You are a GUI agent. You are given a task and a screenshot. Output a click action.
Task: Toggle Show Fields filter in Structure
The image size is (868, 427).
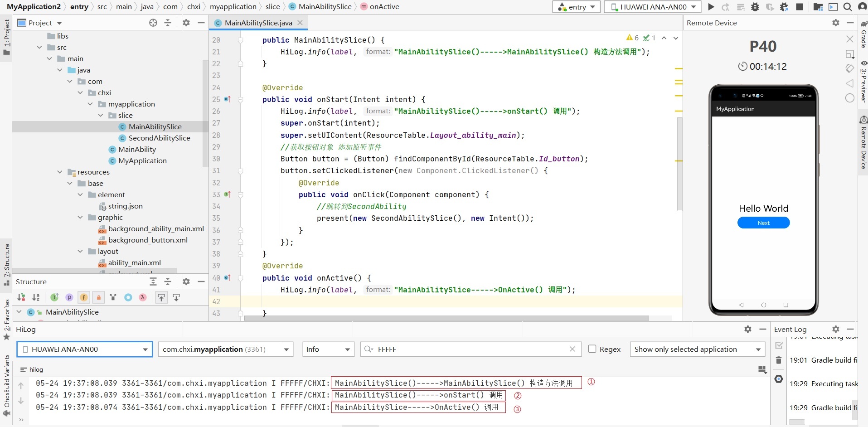[84, 297]
